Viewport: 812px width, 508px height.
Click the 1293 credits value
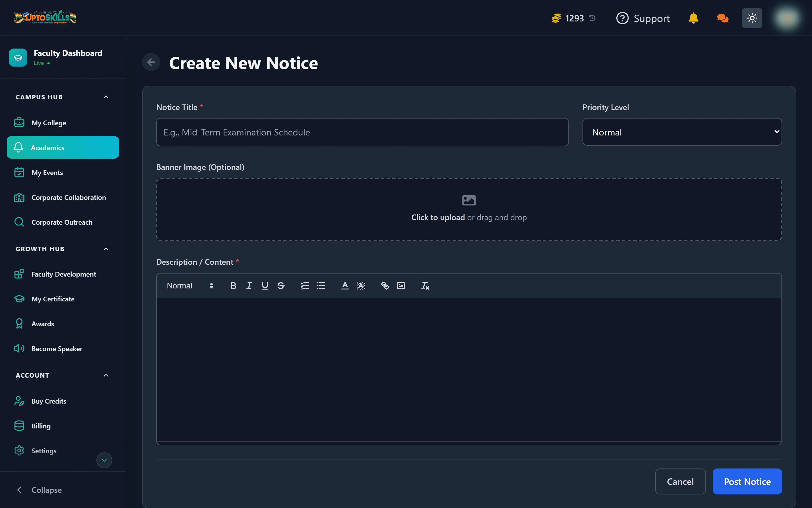(574, 18)
